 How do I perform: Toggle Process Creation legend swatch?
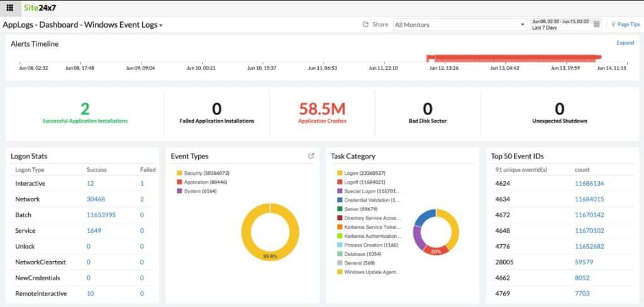pyautogui.click(x=339, y=245)
